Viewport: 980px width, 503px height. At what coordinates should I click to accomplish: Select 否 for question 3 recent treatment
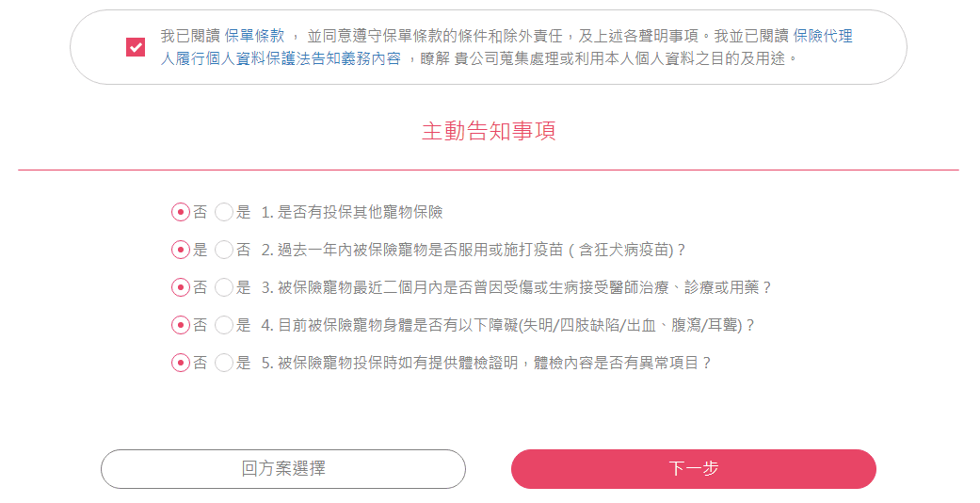[181, 287]
